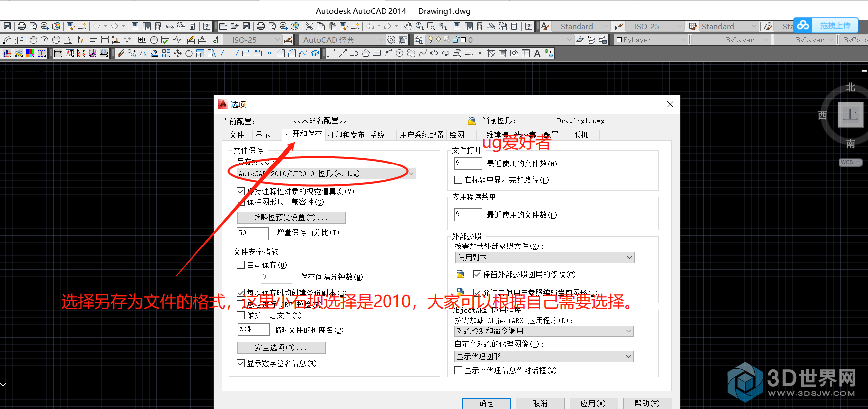This screenshot has height=409, width=868.
Task: Select the Move tool
Action: click(x=178, y=53)
